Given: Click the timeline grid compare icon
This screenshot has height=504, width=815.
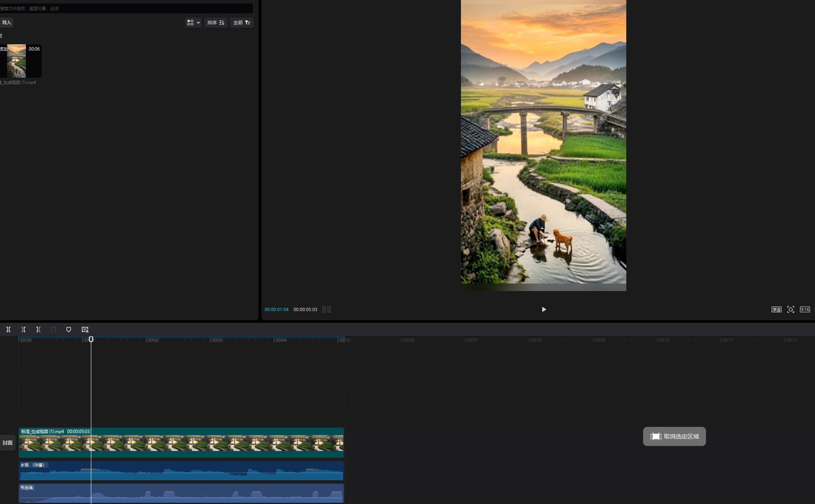Looking at the screenshot, I should (327, 309).
